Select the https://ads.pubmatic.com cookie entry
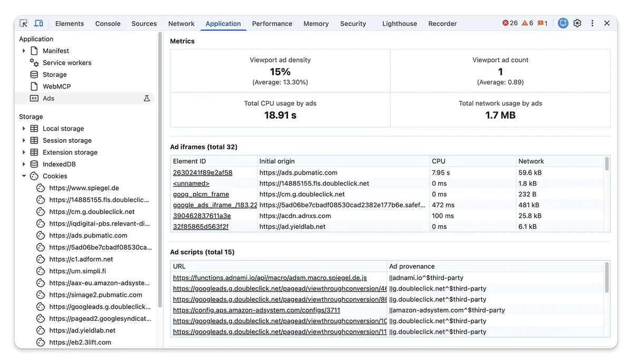Screen dimensions: 632x364 point(88,235)
